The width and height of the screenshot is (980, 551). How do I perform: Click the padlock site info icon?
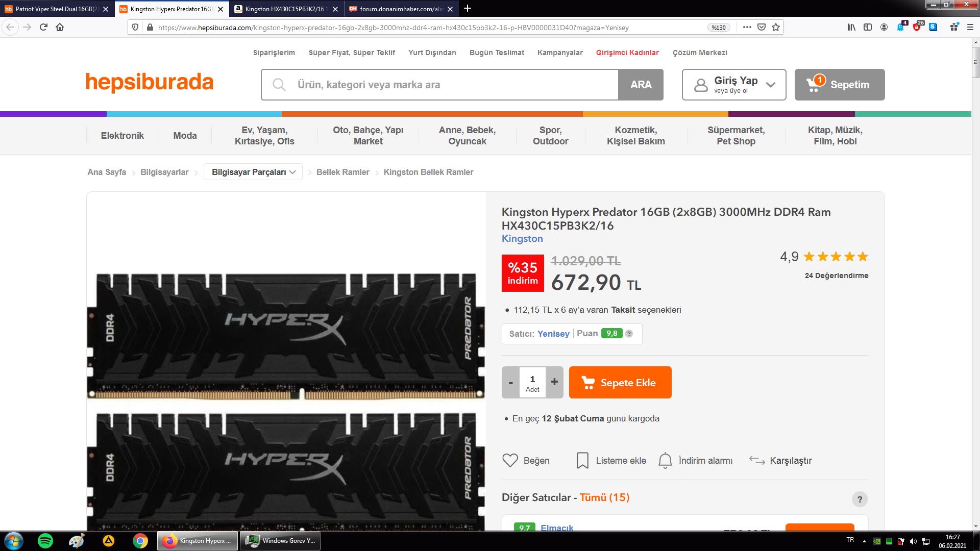150,28
